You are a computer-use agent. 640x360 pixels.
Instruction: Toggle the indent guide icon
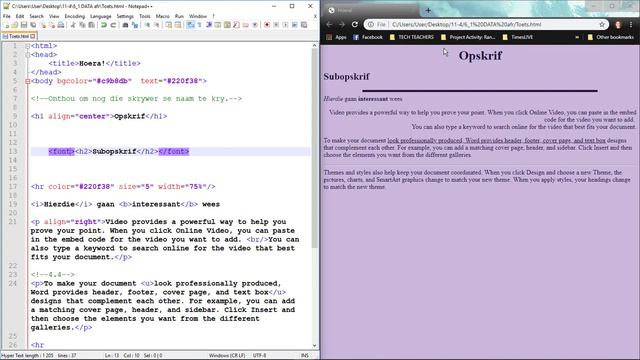(x=209, y=25)
